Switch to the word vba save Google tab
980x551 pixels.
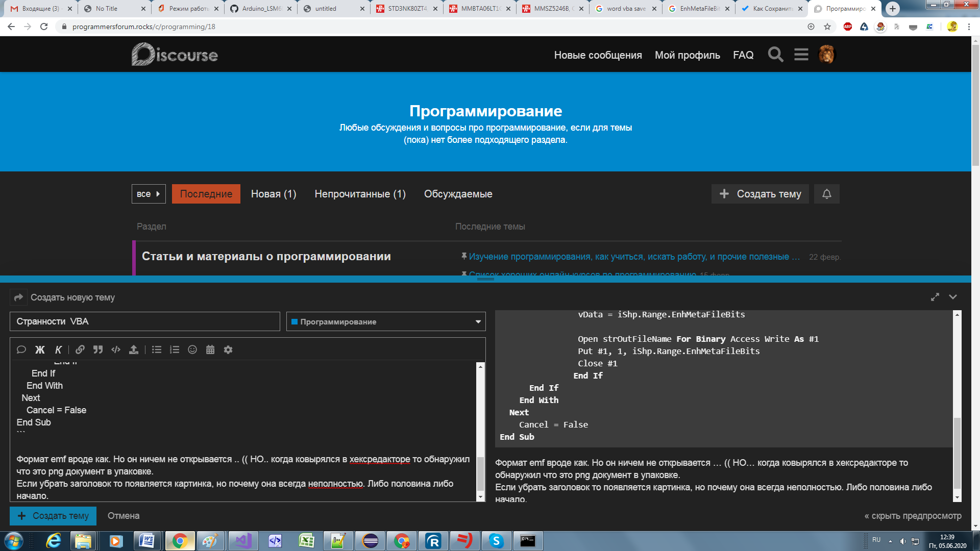pyautogui.click(x=626, y=9)
